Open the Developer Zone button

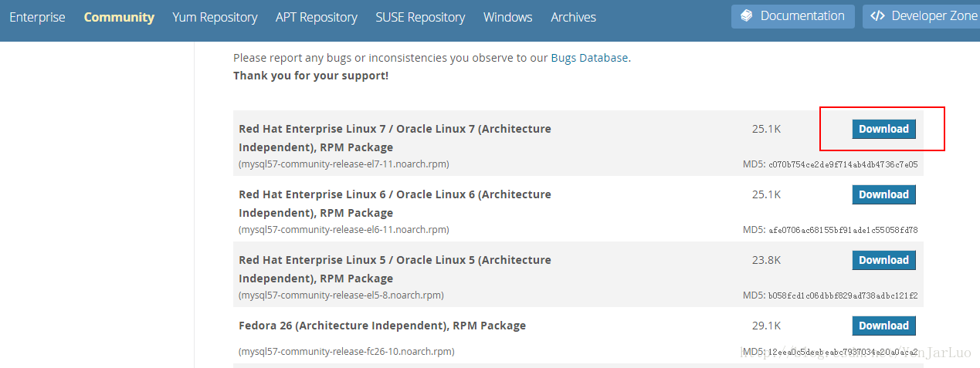pyautogui.click(x=921, y=16)
